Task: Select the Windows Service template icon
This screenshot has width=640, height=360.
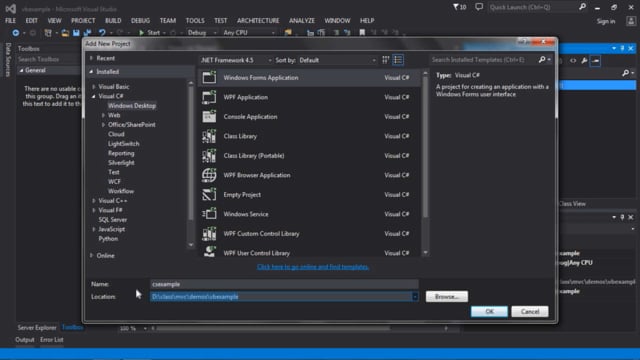Action: (x=209, y=214)
